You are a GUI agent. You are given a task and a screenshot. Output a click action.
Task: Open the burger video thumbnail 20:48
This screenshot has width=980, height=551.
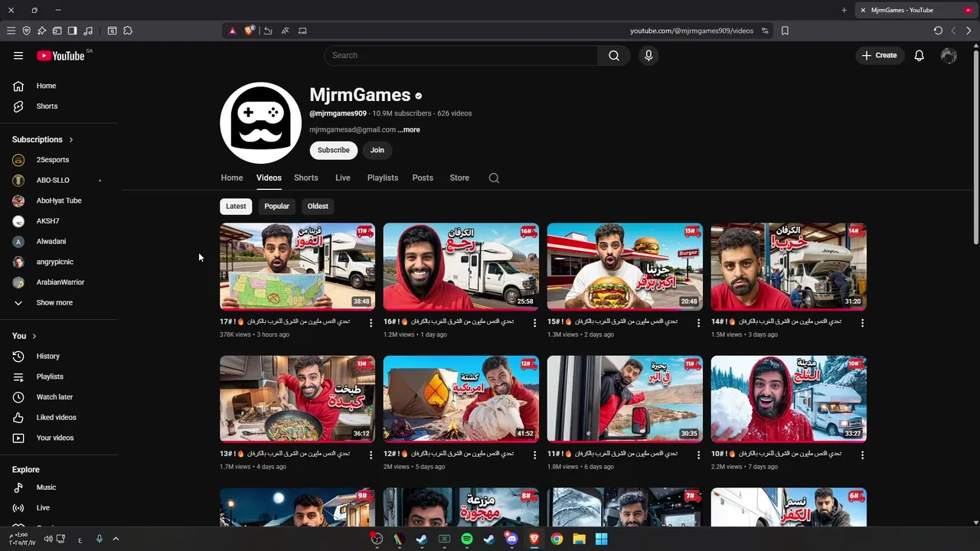point(625,266)
